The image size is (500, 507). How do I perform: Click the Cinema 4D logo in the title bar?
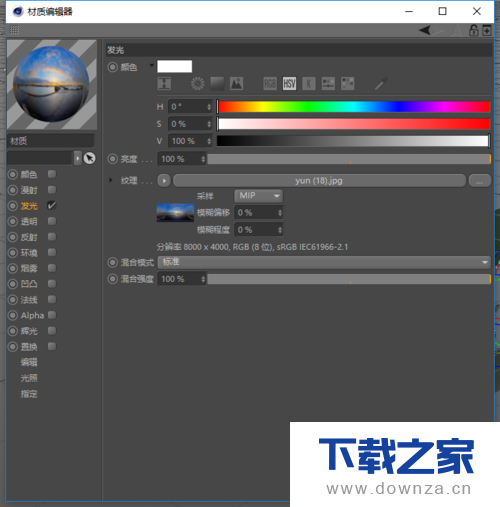pos(18,12)
